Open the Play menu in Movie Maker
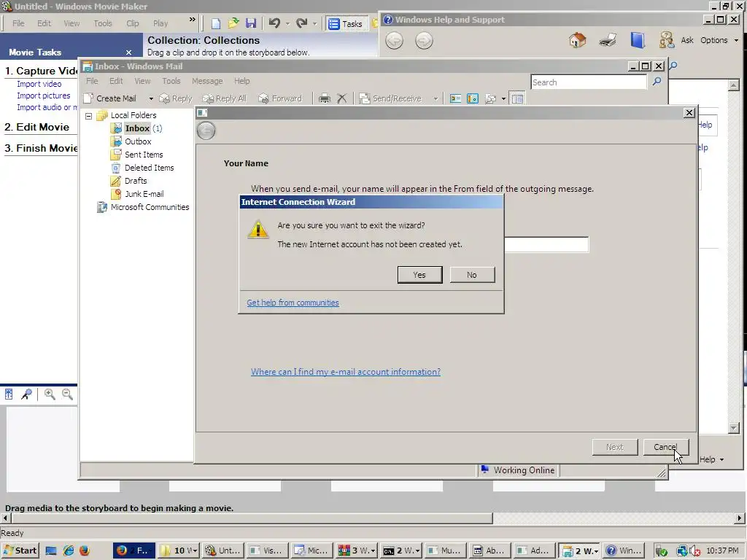The image size is (747, 560). pos(160,23)
